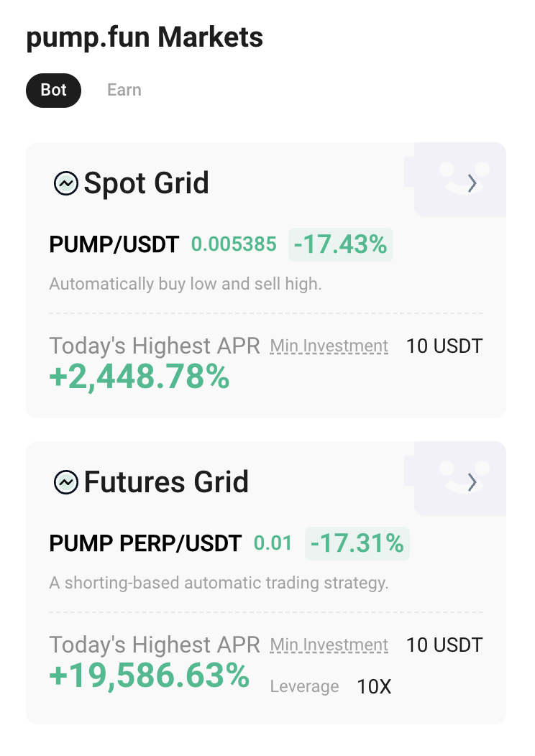Image resolution: width=535 pixels, height=756 pixels.
Task: Click the +2,448.78% APR value
Action: (139, 377)
